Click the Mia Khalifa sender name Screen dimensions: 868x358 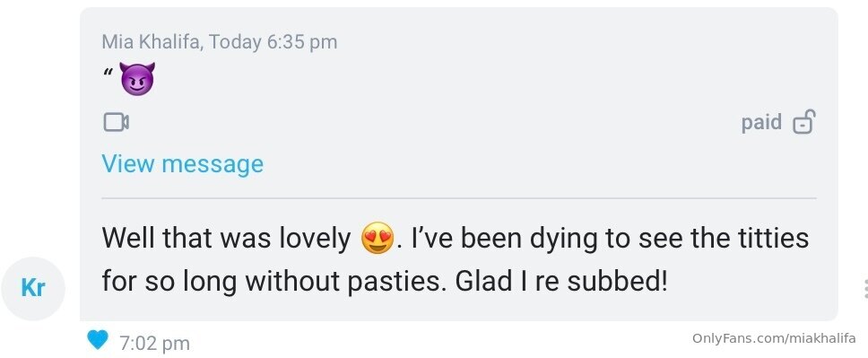[150, 41]
